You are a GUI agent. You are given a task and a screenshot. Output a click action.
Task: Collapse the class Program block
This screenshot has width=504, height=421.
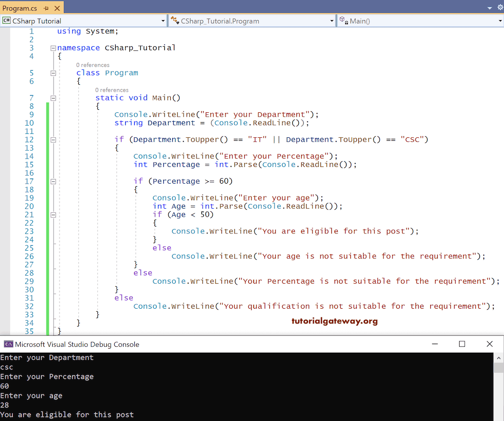53,73
